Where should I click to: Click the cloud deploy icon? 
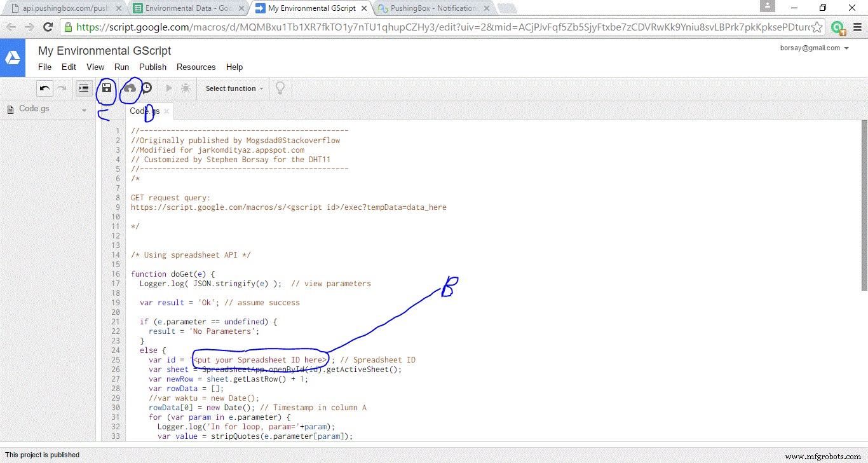pos(130,88)
